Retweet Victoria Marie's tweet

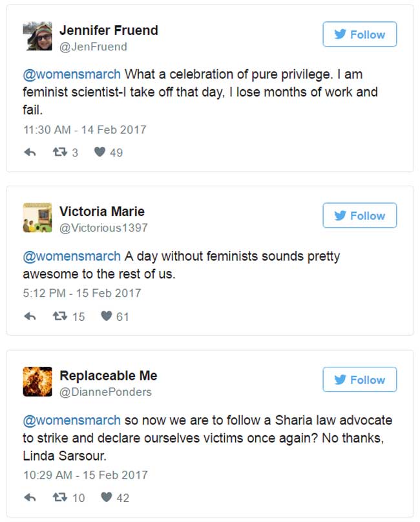tap(60, 316)
